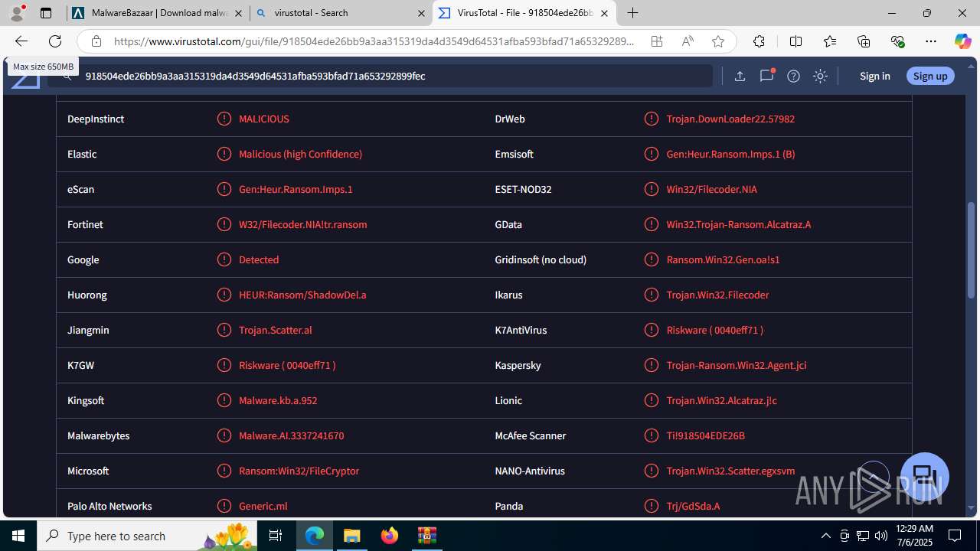Click the DrWeb detection Trojan.DownLoader22.57982
This screenshot has width=980, height=551.
pyautogui.click(x=730, y=119)
